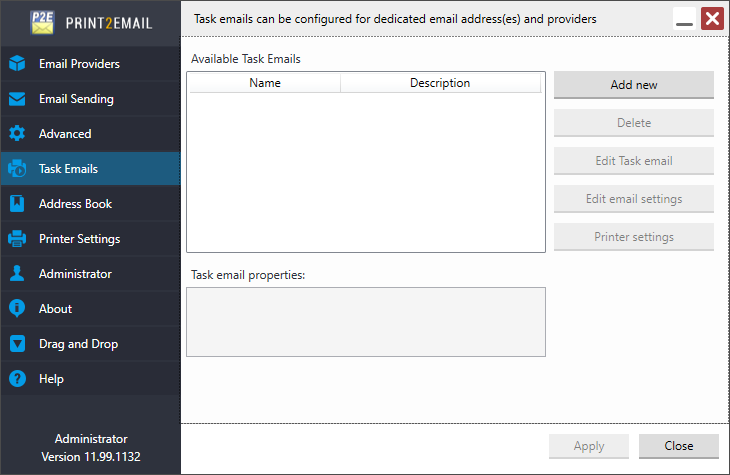Click the Printer Settings printer icon
The width and height of the screenshot is (730, 475).
click(17, 238)
